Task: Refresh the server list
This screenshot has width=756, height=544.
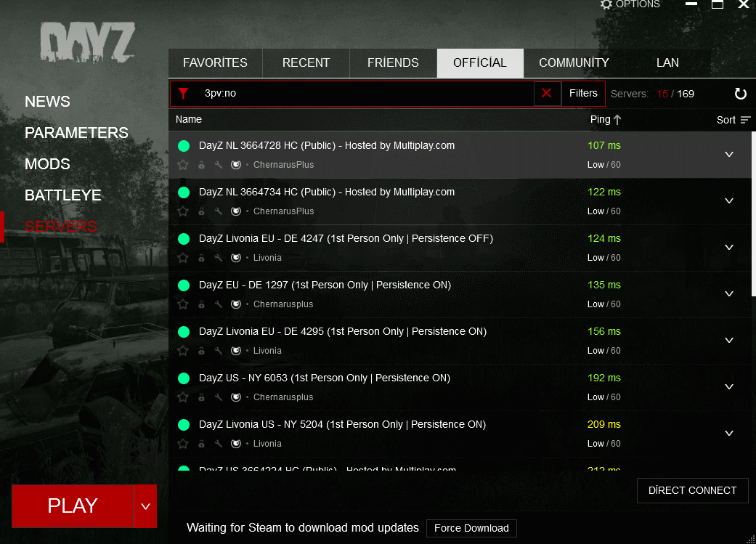Action: pyautogui.click(x=740, y=94)
